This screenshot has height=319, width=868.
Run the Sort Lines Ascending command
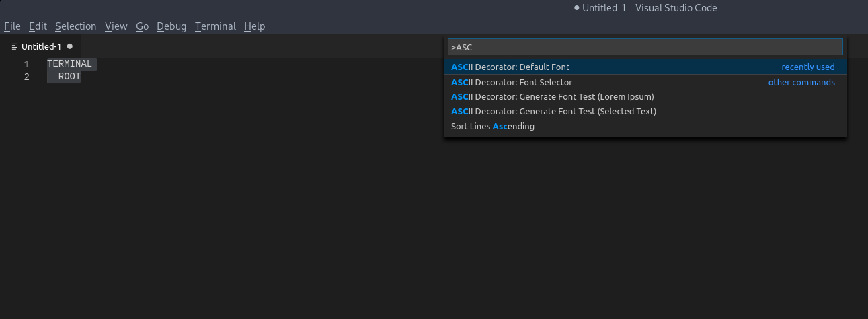[x=645, y=126]
